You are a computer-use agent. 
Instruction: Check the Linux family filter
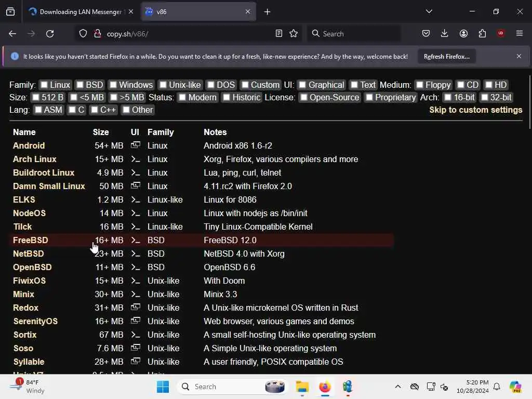point(44,85)
